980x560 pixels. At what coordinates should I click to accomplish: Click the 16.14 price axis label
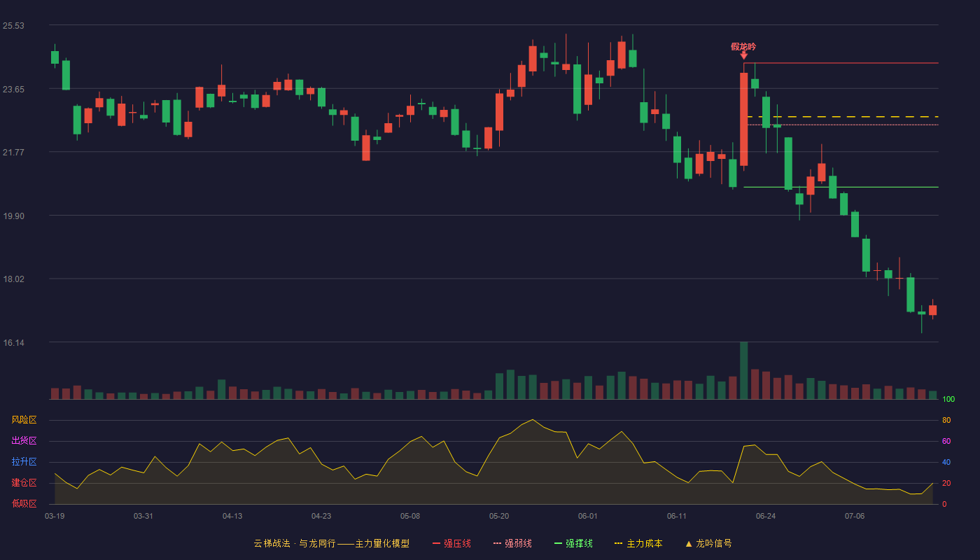click(x=13, y=343)
